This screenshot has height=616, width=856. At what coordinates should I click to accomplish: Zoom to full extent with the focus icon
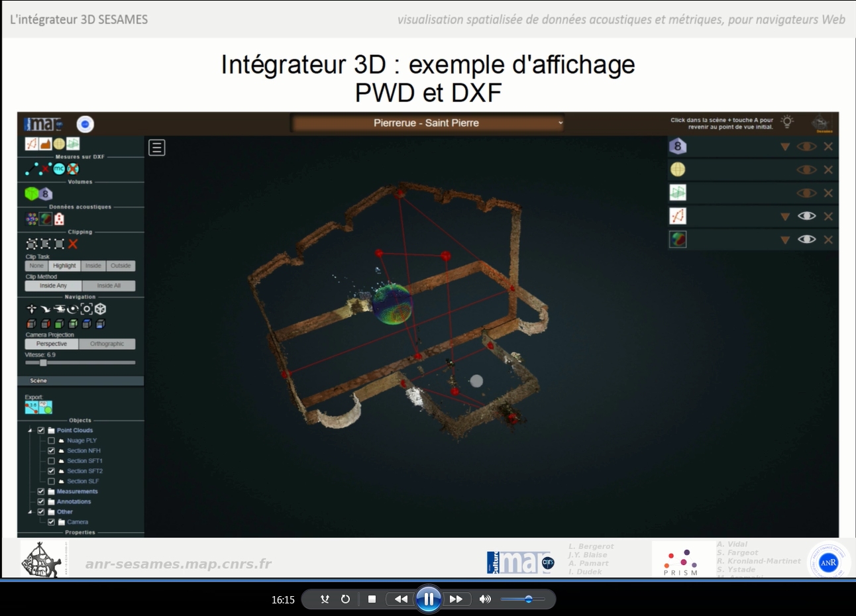[87, 309]
